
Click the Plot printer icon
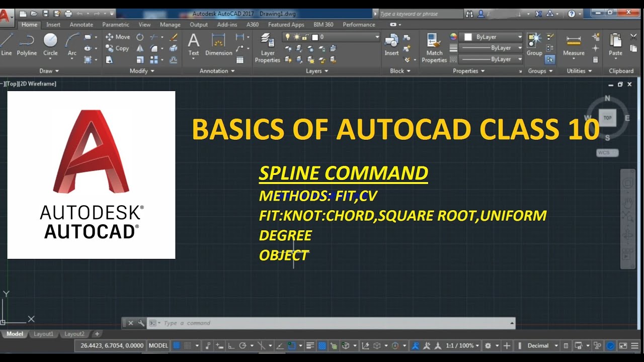[x=68, y=14]
